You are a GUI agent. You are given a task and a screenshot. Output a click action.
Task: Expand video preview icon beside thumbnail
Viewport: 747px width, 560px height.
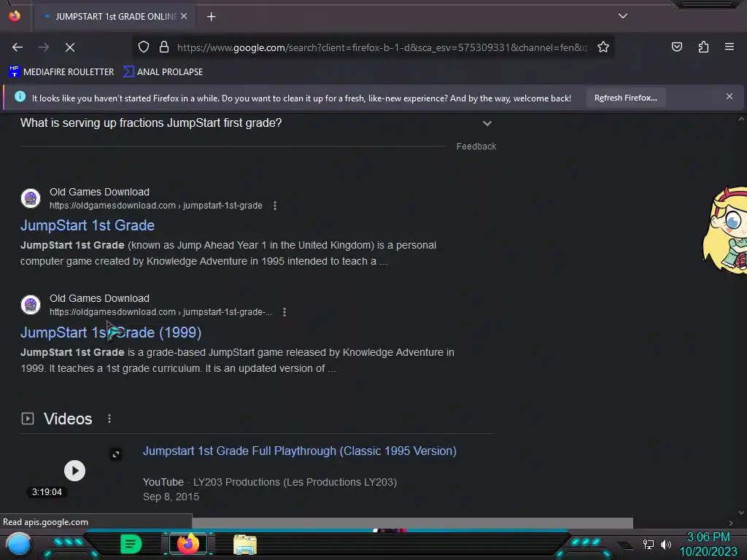coord(116,454)
